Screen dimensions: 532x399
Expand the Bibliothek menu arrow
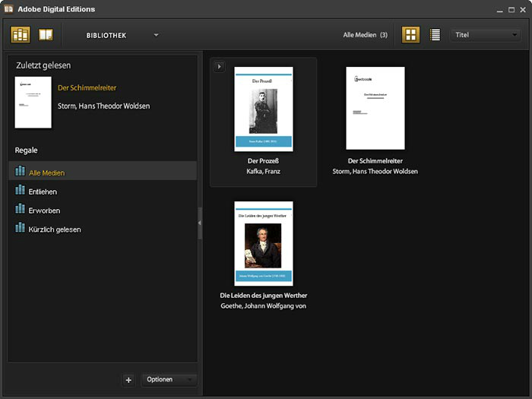pyautogui.click(x=156, y=35)
